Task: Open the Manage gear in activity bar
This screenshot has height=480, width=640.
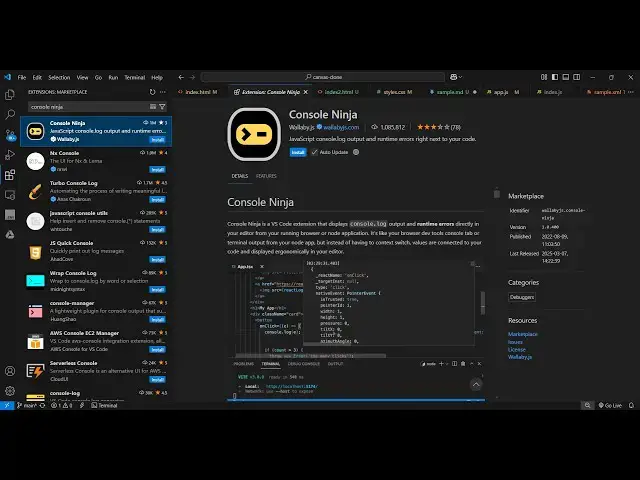Action: click(x=10, y=391)
